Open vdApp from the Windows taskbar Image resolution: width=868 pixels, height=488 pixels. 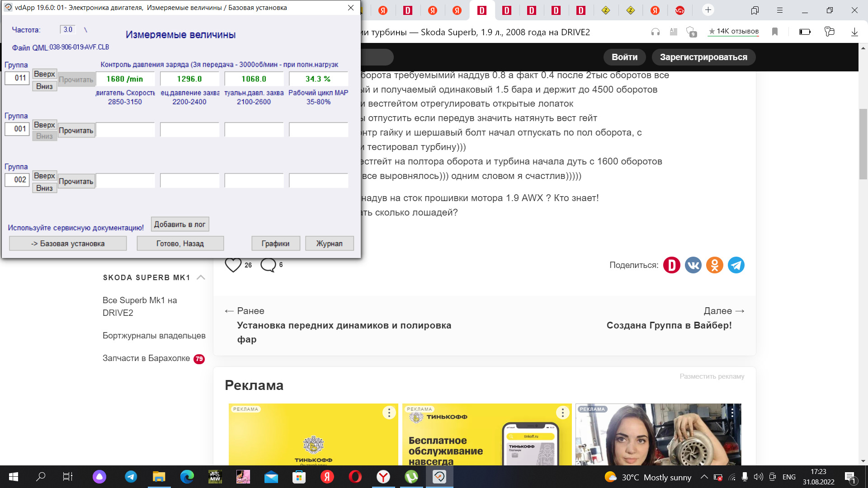(x=439, y=477)
